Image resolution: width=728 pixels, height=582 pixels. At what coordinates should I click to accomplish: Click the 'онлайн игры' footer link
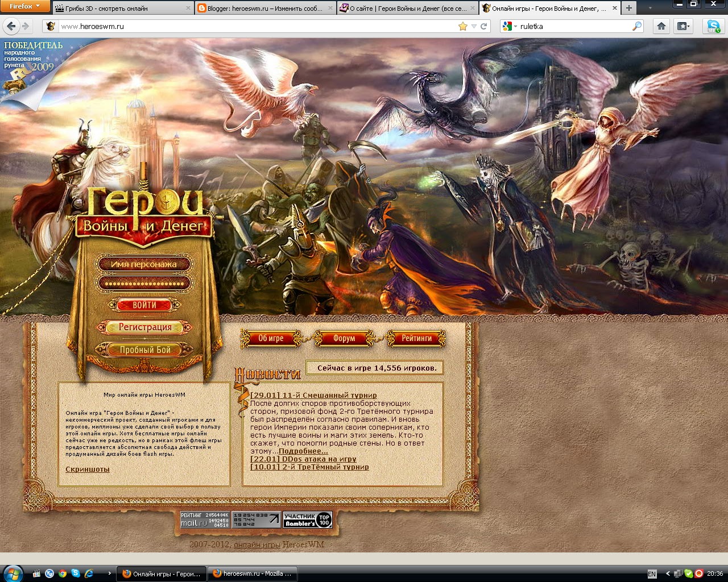tap(257, 544)
